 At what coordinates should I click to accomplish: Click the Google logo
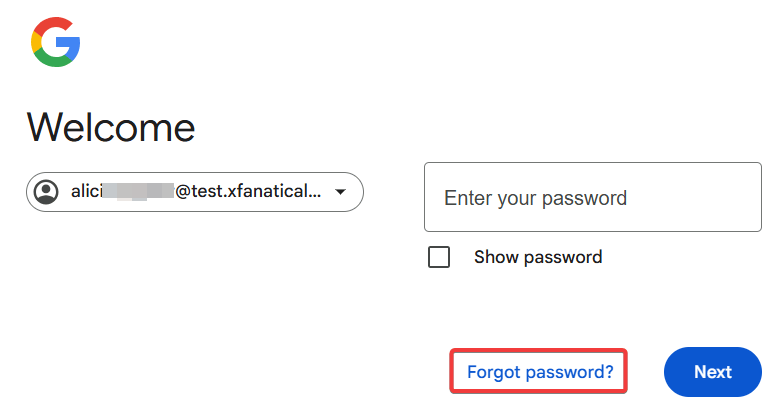pos(56,42)
